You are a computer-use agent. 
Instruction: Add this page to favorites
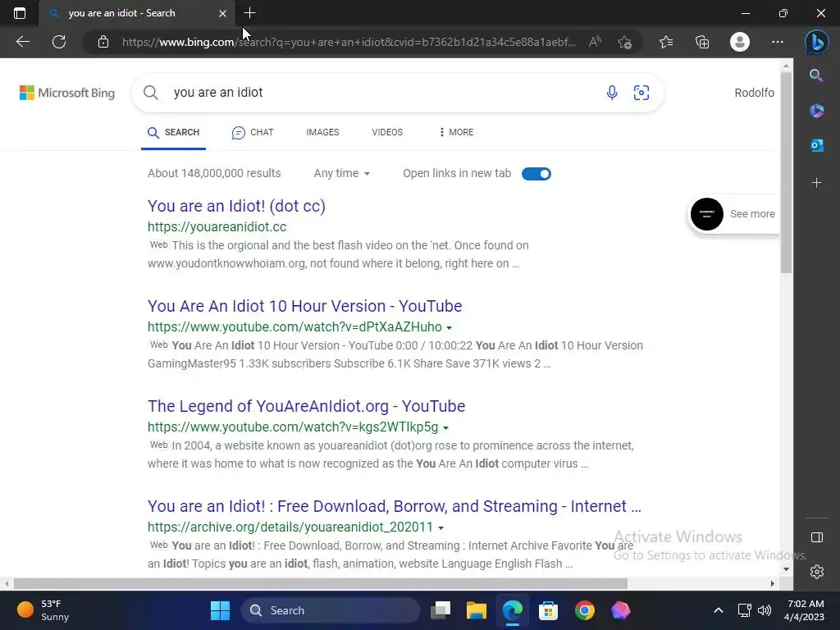click(624, 42)
